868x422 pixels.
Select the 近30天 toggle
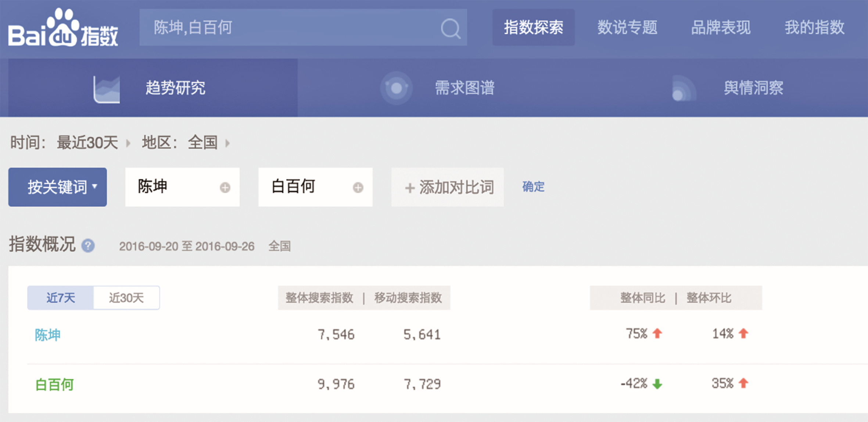click(x=126, y=298)
